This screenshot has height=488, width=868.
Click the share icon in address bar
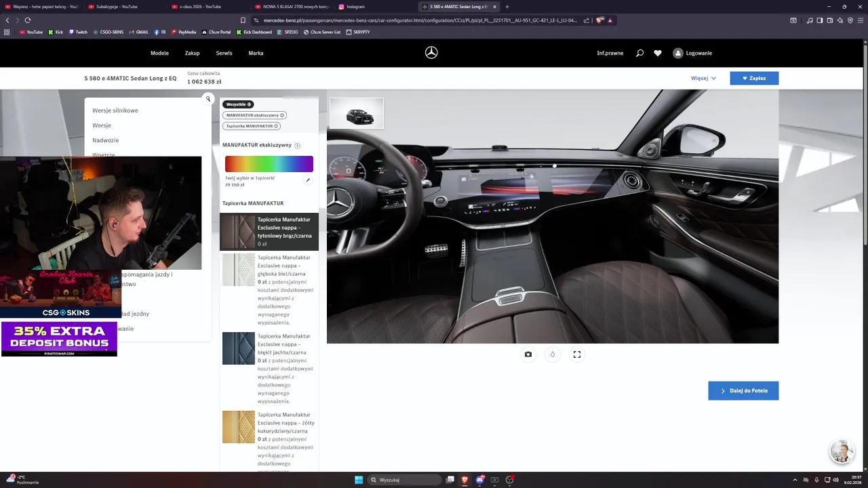pyautogui.click(x=587, y=20)
